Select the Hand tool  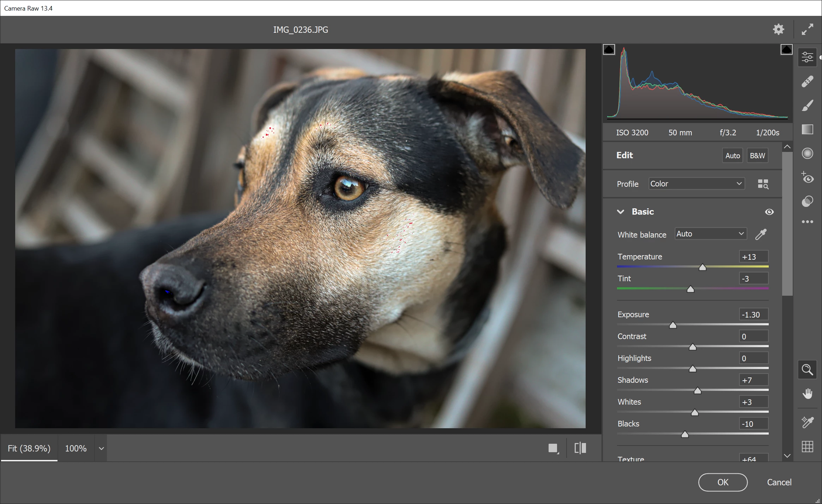coord(807,394)
